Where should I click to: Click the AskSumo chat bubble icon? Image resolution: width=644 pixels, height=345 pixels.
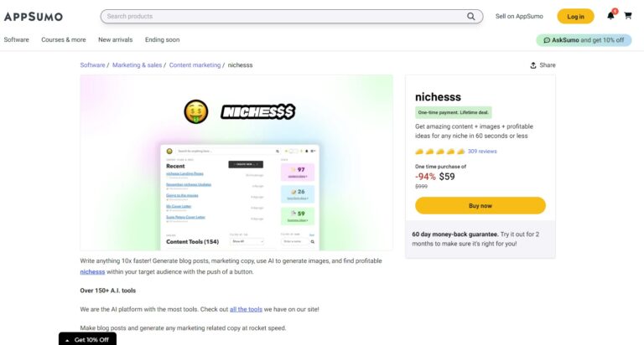(x=546, y=39)
